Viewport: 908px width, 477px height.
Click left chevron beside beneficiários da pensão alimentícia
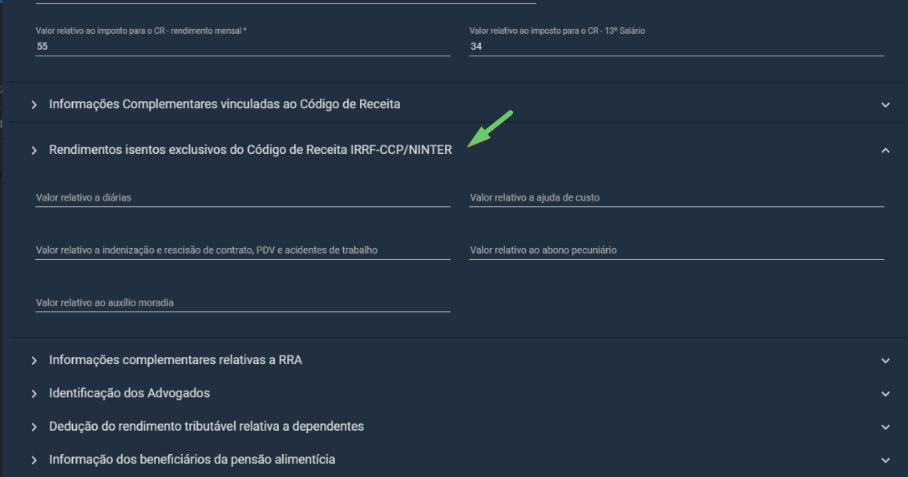[34, 460]
